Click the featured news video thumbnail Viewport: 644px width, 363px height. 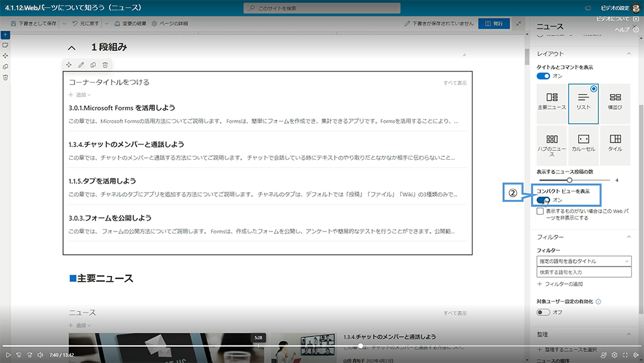click(x=167, y=348)
